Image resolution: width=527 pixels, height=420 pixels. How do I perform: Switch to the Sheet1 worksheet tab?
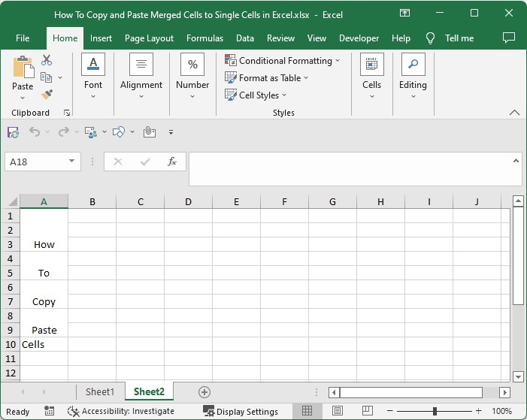(100, 391)
